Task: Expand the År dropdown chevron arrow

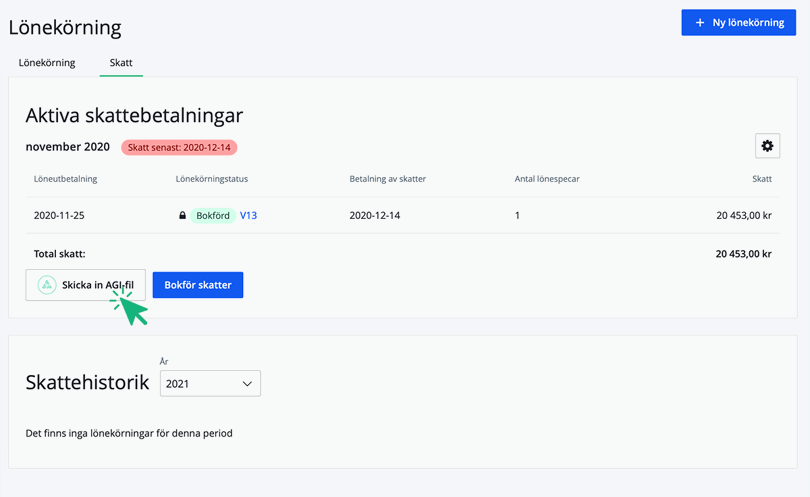Action: (247, 383)
